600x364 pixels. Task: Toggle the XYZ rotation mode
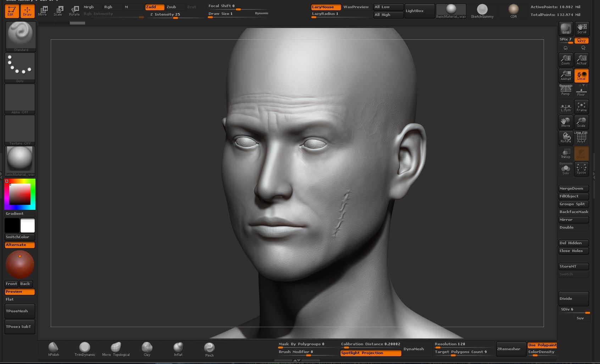(x=582, y=40)
